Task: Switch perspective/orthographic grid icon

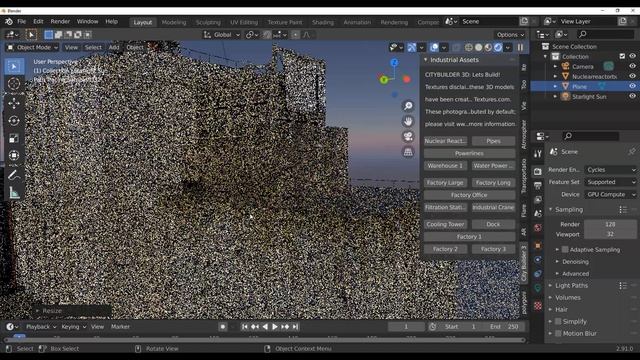Action: point(408,152)
